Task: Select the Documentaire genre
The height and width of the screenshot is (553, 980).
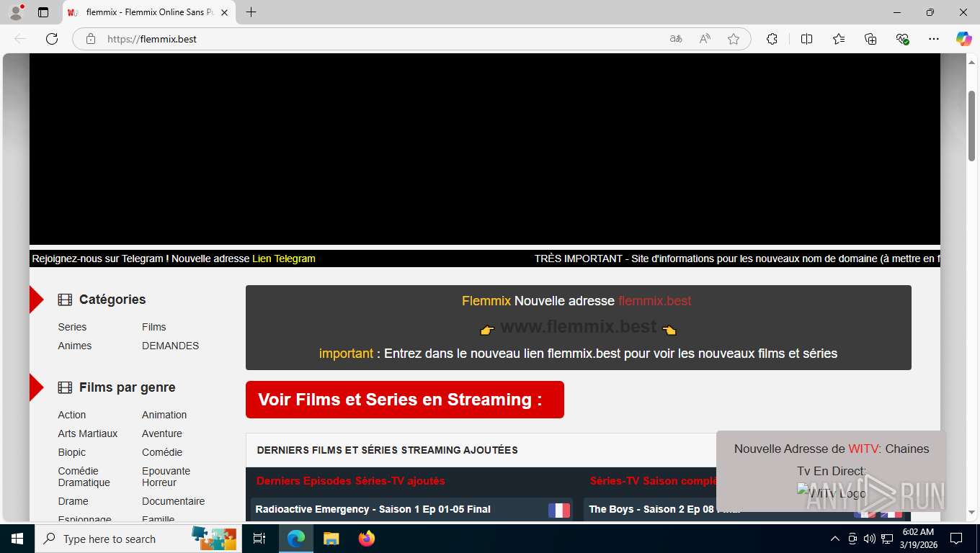Action: (174, 501)
